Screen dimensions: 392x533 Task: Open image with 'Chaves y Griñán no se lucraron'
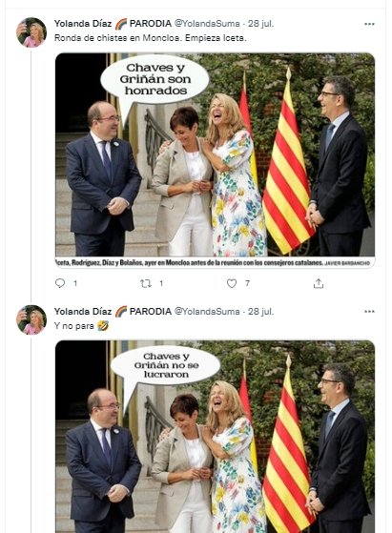pyautogui.click(x=215, y=437)
